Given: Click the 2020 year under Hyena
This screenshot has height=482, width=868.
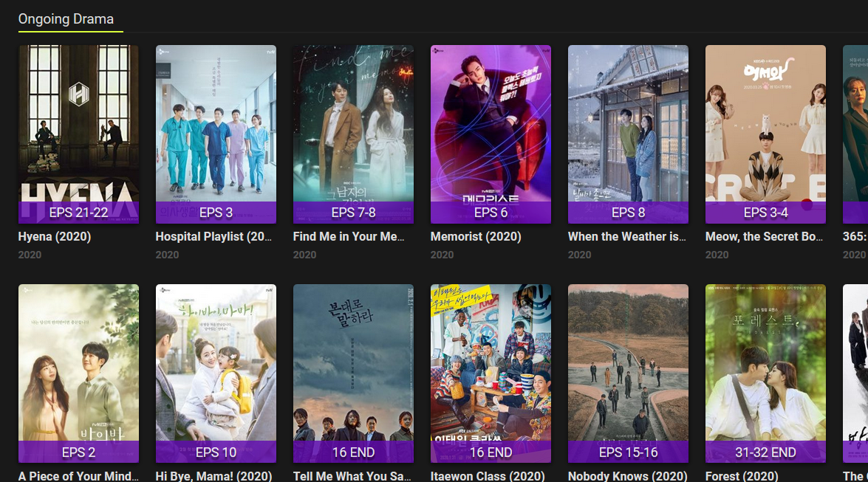Looking at the screenshot, I should [30, 255].
